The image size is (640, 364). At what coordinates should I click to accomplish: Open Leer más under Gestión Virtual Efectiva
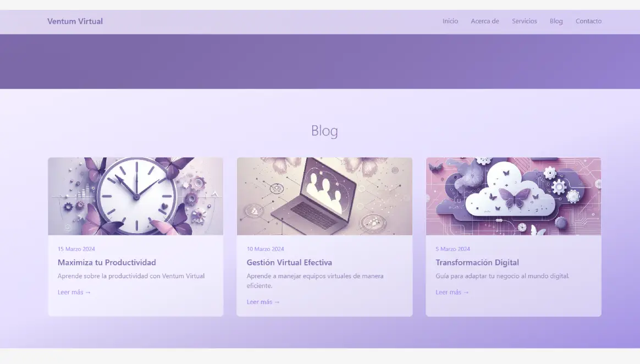(263, 301)
